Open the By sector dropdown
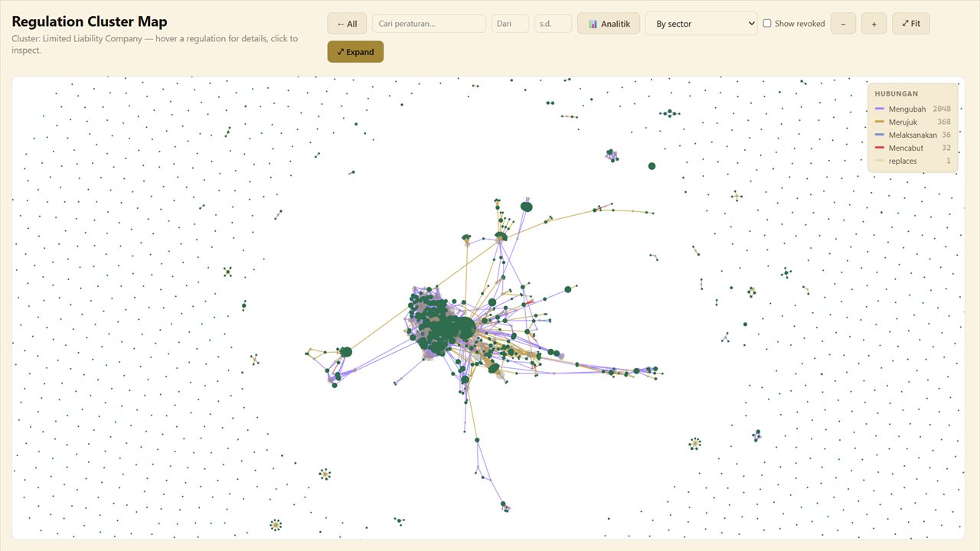 tap(701, 24)
